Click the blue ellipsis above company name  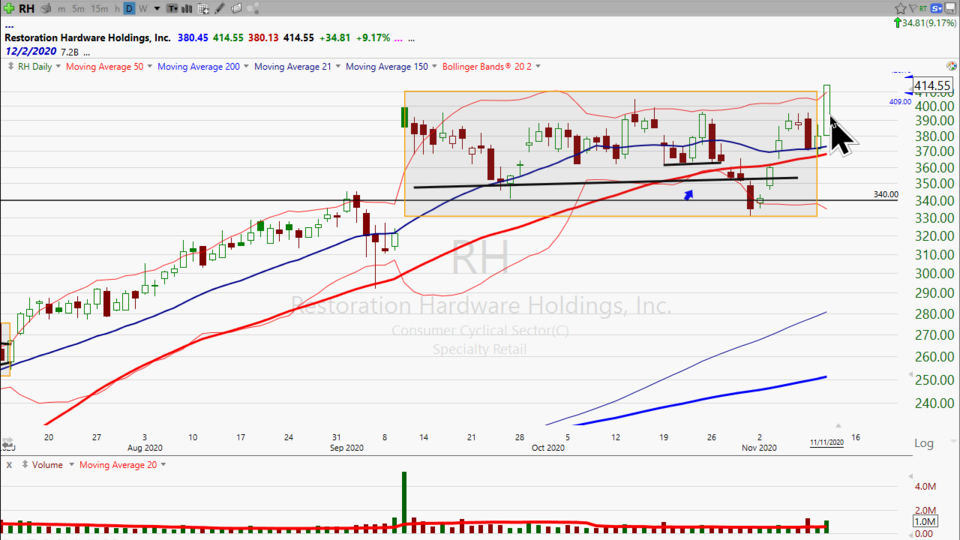[x=9, y=26]
